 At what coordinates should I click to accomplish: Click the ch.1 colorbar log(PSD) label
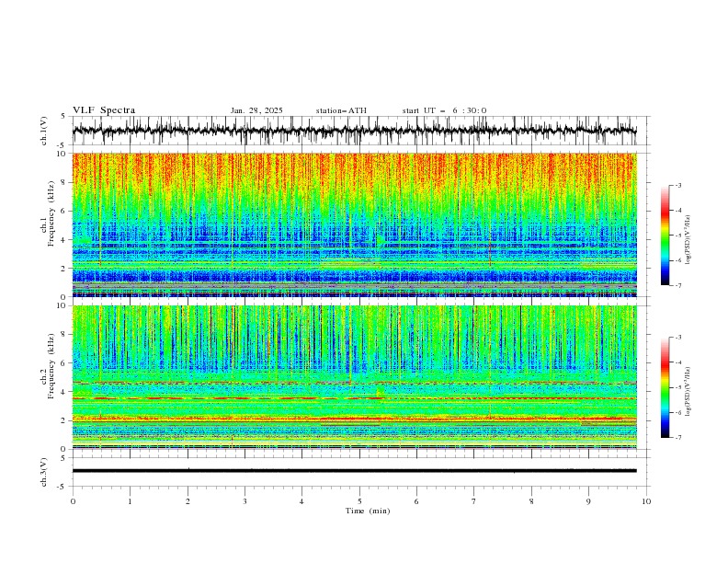pyautogui.click(x=688, y=240)
